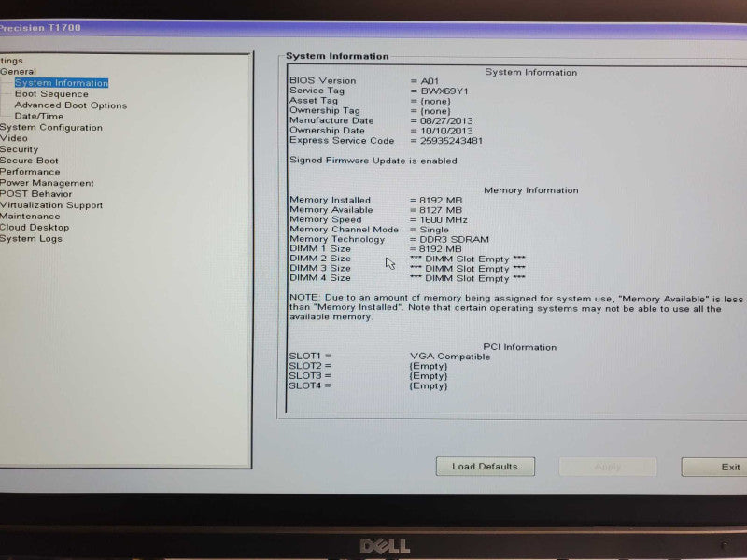Screen dimensions: 747x560
Task: Click the Memory Information heading
Action: pyautogui.click(x=531, y=190)
